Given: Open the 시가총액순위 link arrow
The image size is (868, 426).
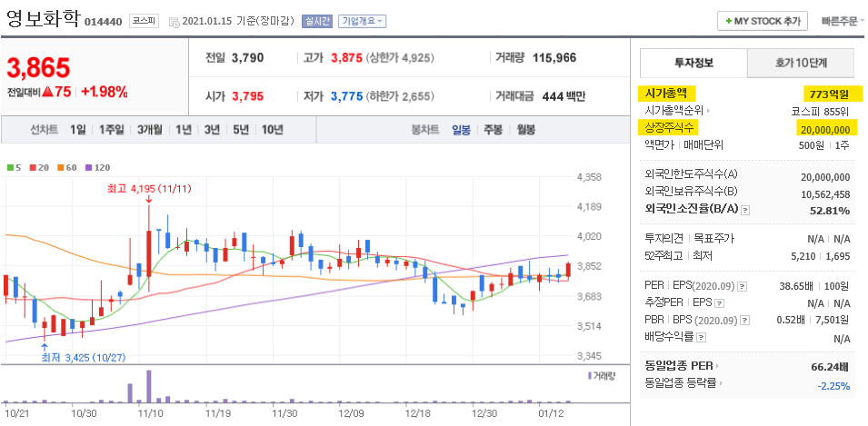Looking at the screenshot, I should pos(708,111).
